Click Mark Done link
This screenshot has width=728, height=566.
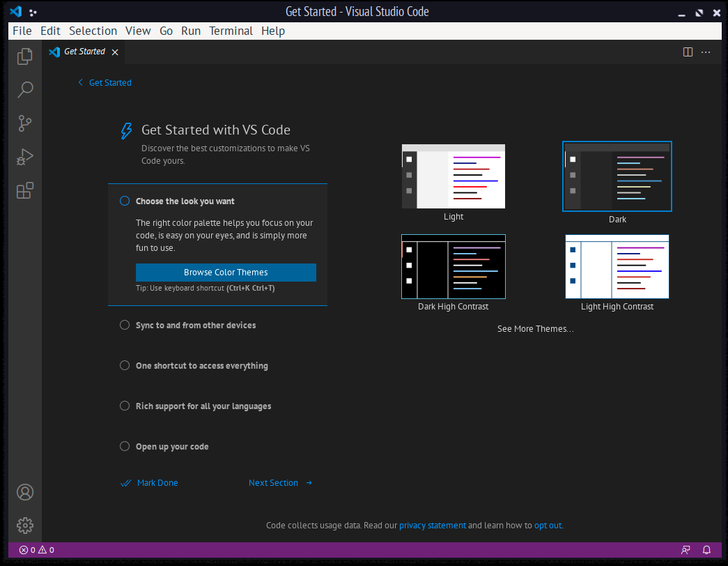(149, 483)
